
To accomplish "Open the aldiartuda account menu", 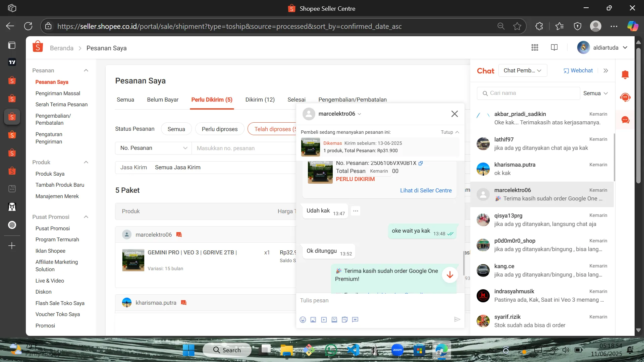I will 602,48.
